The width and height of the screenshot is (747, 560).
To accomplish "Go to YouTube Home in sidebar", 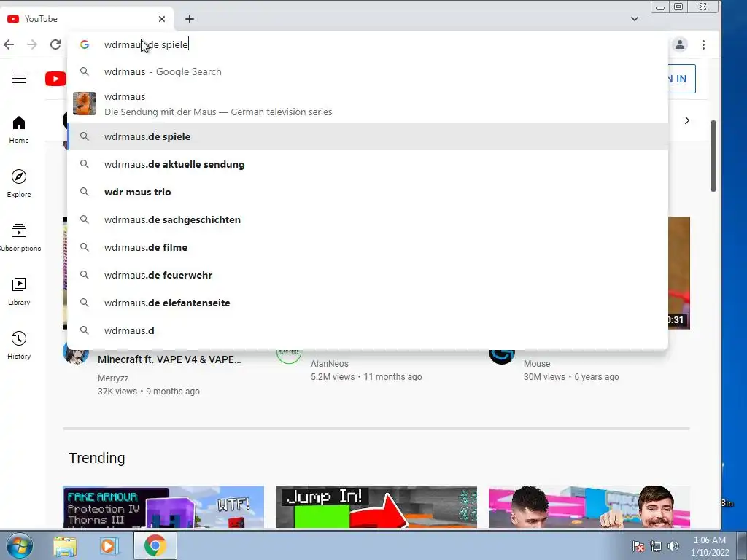I will point(19,130).
